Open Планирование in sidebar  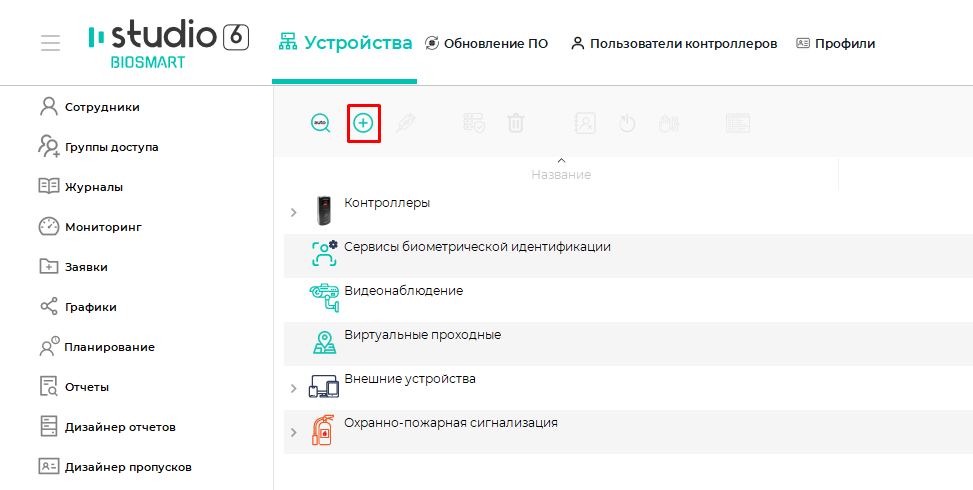tap(110, 347)
